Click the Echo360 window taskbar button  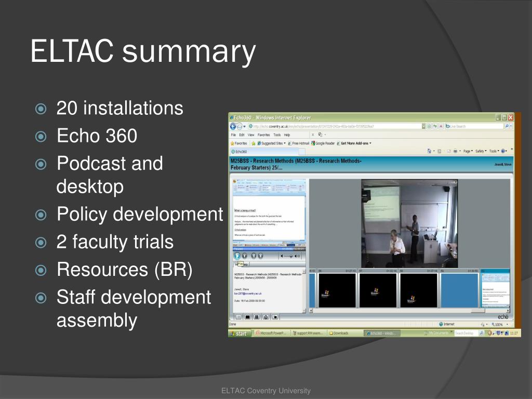382,333
